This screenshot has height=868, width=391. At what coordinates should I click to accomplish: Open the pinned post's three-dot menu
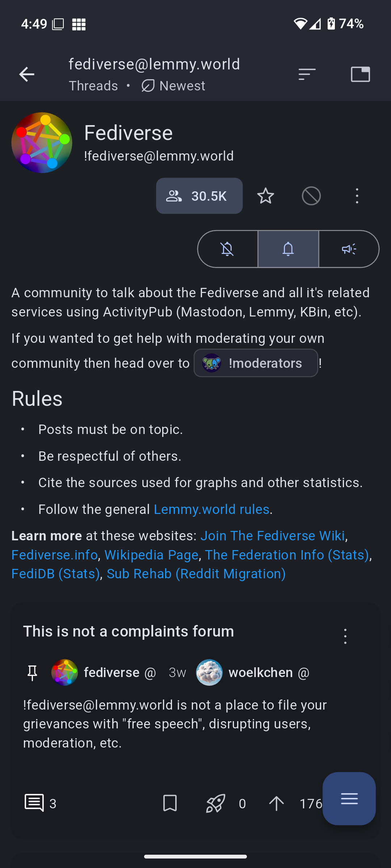tap(345, 636)
